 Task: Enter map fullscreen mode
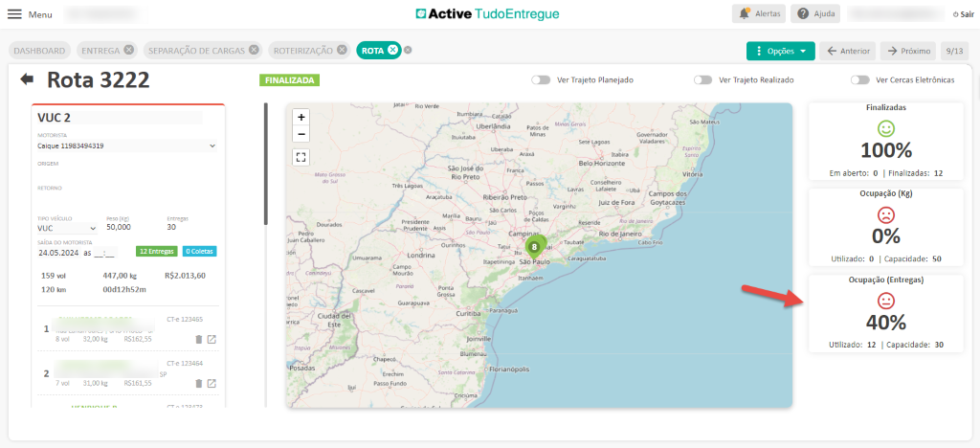coord(301,157)
